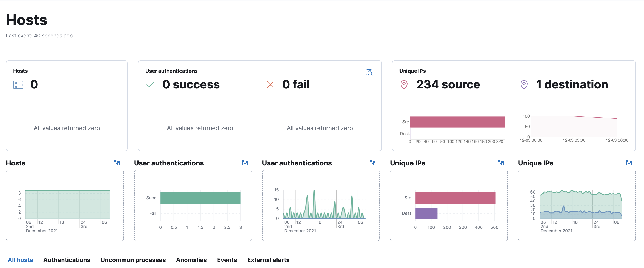Viewport: 644px width, 268px height.
Task: Open Unique IPs area chart Lens icon
Action: click(628, 163)
